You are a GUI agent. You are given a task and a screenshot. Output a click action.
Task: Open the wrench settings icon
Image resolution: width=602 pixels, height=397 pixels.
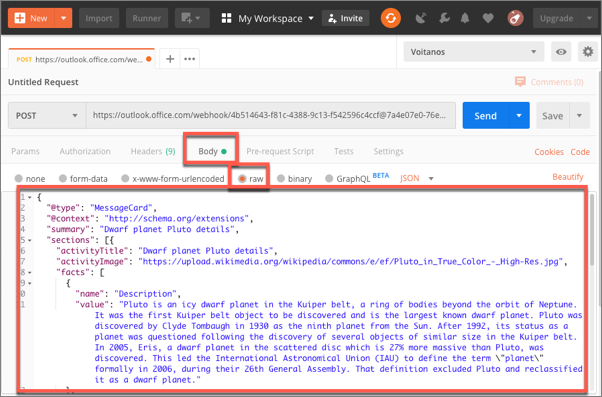coord(444,18)
